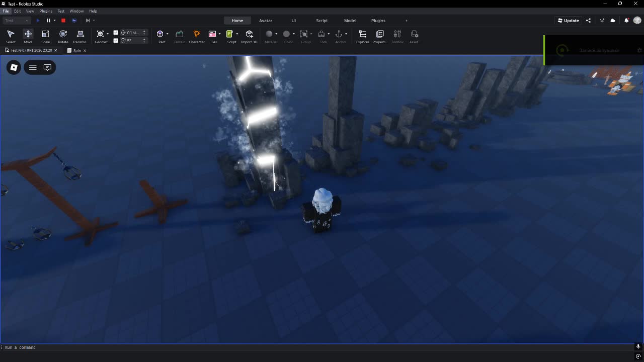
Task: Switch to the Script ribbon tab
Action: (x=322, y=21)
